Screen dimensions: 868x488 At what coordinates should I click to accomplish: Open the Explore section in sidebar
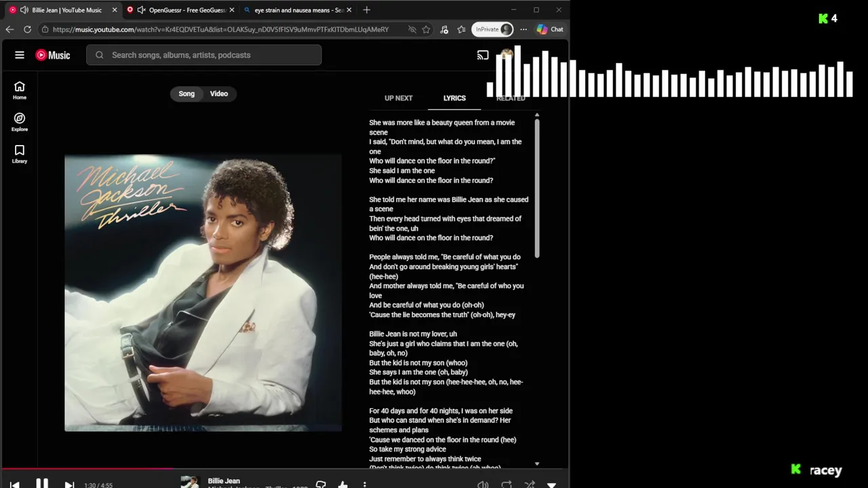coord(20,122)
